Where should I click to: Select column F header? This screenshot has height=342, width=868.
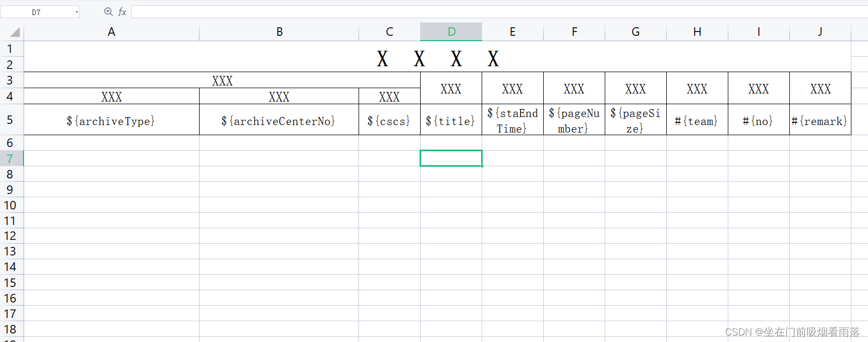pyautogui.click(x=574, y=32)
